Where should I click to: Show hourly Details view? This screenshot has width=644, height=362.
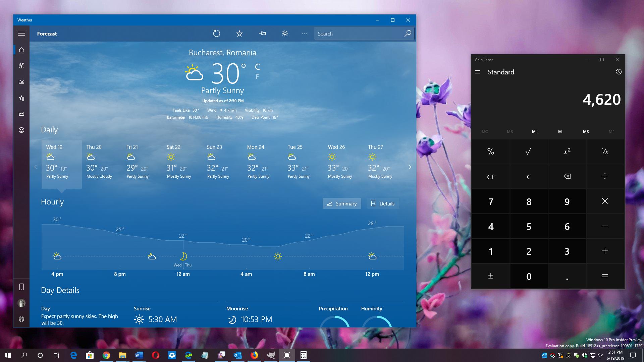coord(383,203)
